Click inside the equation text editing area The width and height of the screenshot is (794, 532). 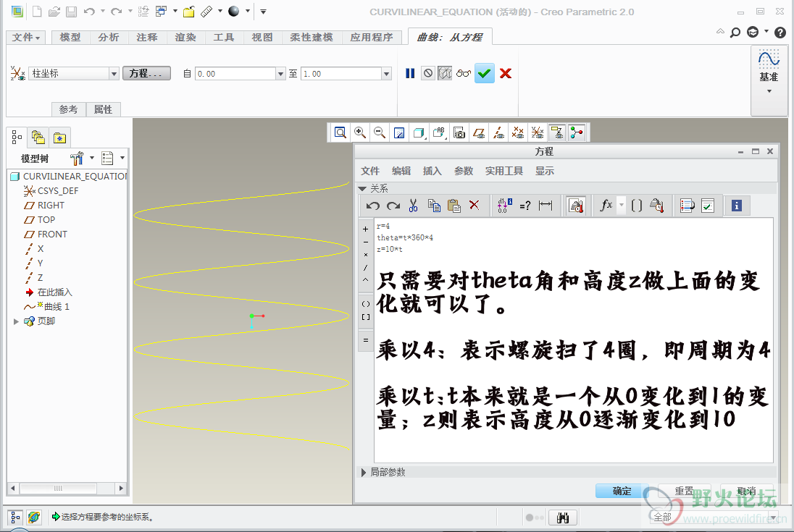(x=573, y=340)
